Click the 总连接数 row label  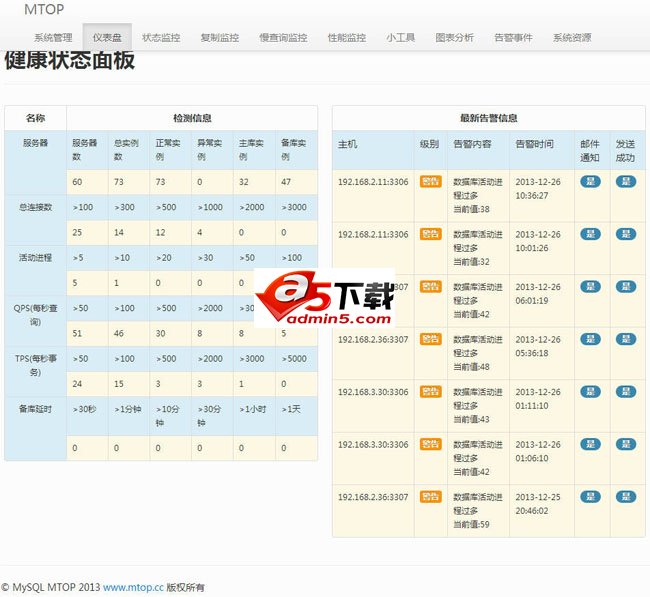35,207
